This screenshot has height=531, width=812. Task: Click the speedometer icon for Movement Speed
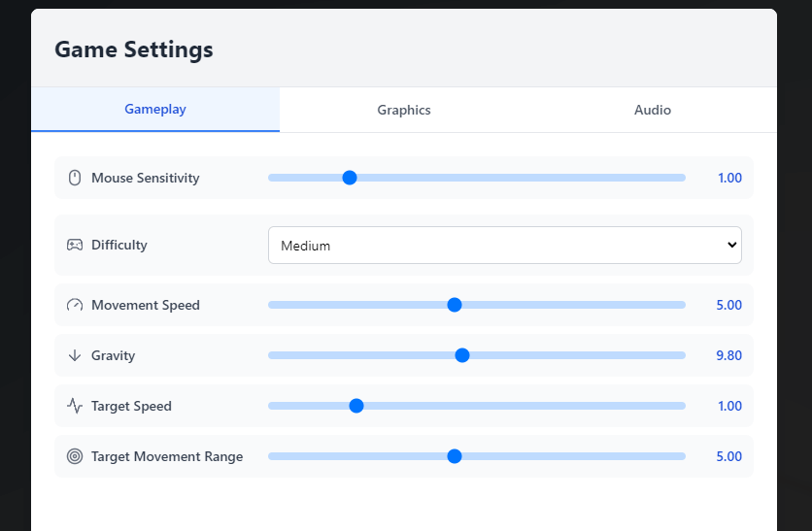(x=75, y=305)
